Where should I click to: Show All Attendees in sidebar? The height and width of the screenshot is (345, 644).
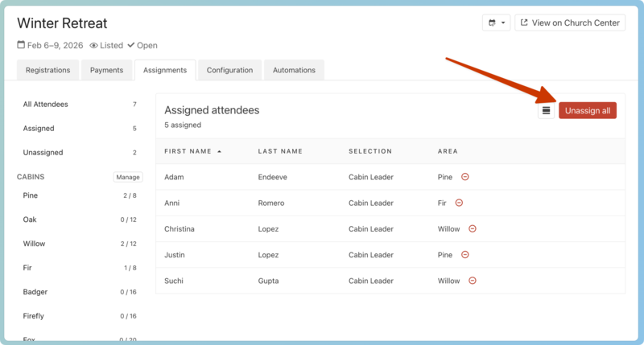click(x=46, y=105)
